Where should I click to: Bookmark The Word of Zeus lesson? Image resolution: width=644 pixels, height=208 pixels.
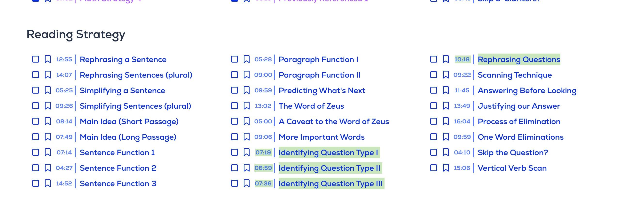click(246, 106)
